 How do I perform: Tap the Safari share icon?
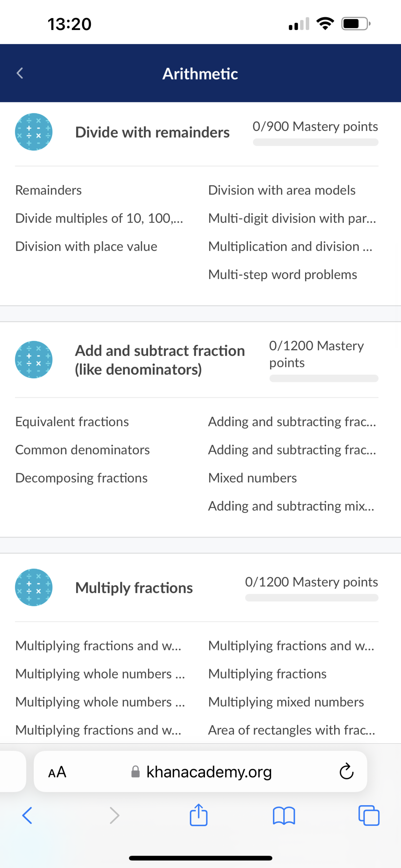[x=198, y=816]
